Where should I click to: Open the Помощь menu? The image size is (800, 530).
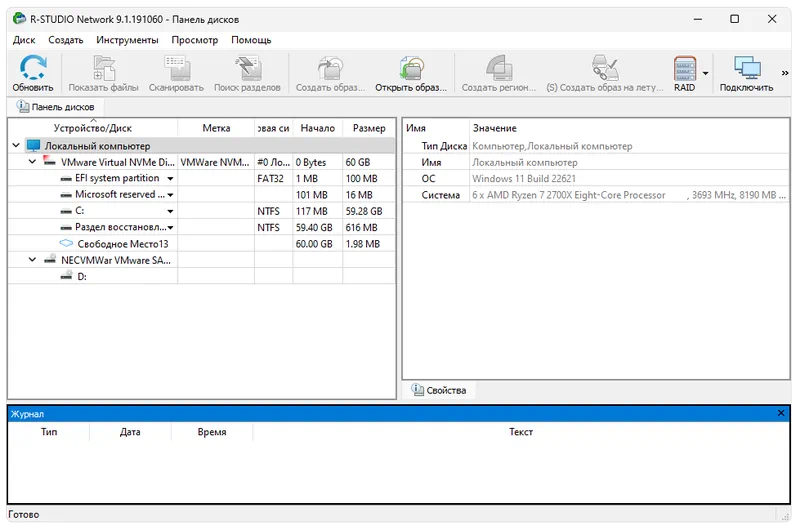[251, 40]
